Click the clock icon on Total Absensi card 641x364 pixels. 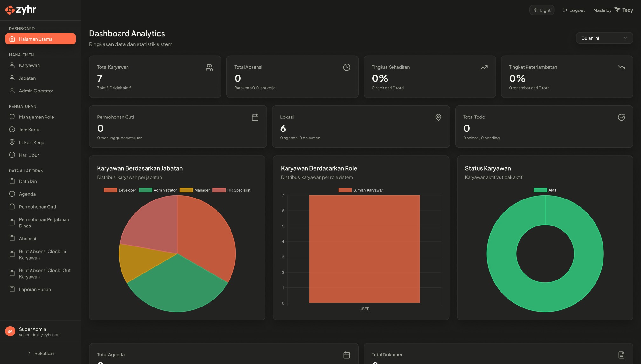(347, 67)
